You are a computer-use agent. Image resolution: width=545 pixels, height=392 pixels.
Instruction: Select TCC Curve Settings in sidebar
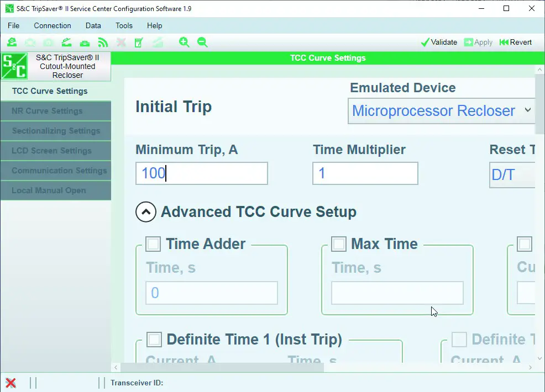click(56, 91)
